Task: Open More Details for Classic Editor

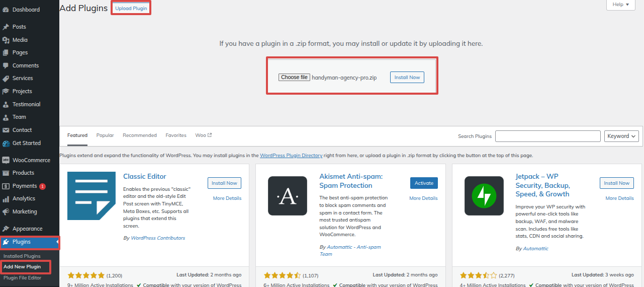Action: point(227,198)
